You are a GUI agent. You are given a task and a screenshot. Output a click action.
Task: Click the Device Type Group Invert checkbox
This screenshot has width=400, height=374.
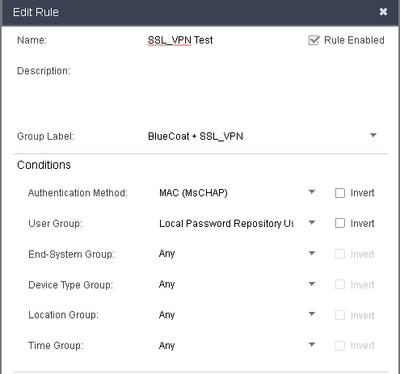pos(340,285)
